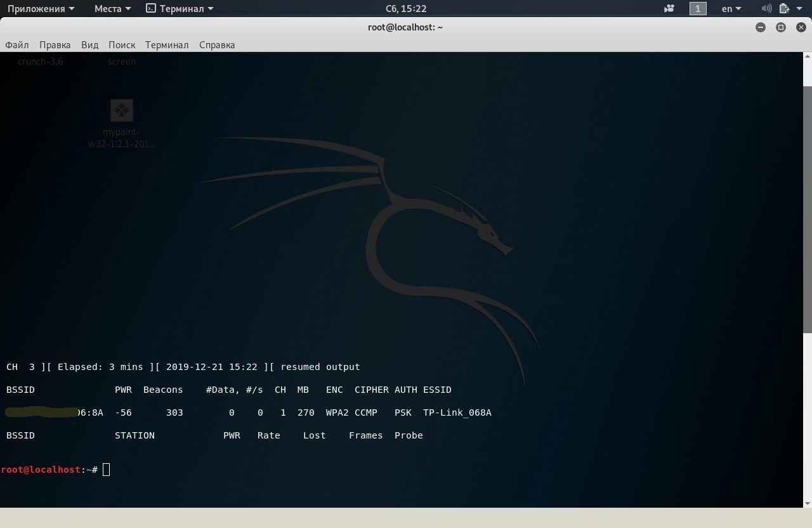
Task: Click the #Data column header
Action: 223,390
